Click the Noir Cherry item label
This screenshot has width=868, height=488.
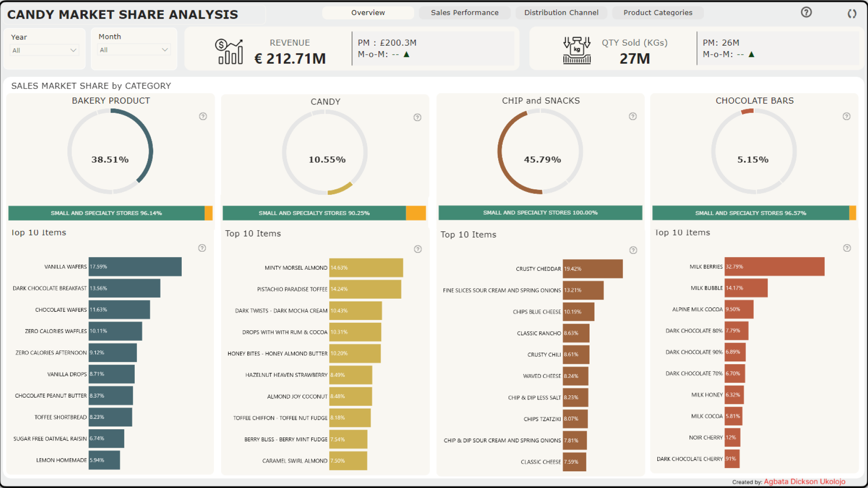tap(706, 437)
